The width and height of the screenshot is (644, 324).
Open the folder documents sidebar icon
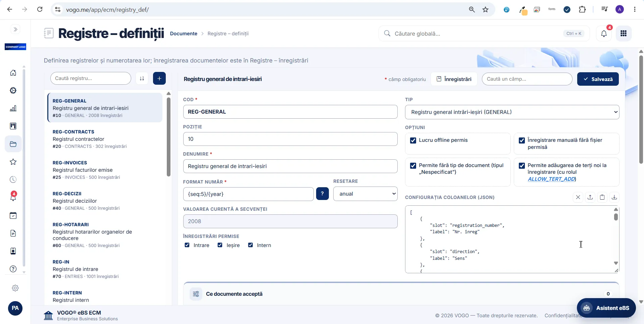pyautogui.click(x=13, y=144)
